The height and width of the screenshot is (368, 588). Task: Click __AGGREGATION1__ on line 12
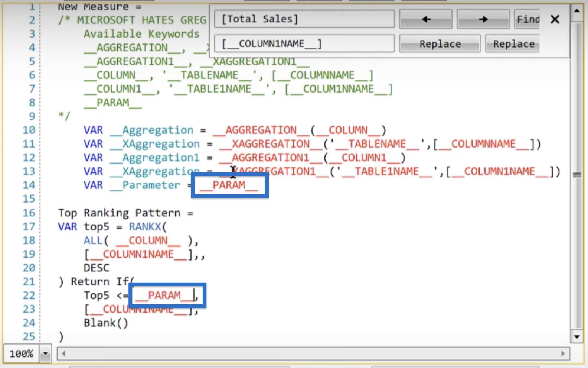(x=270, y=158)
